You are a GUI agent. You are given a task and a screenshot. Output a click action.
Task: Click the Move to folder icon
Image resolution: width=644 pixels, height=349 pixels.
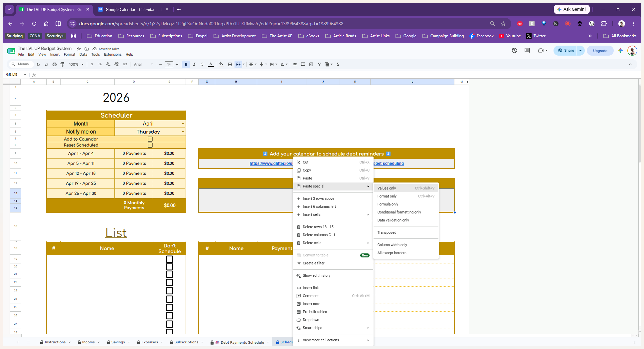point(87,49)
